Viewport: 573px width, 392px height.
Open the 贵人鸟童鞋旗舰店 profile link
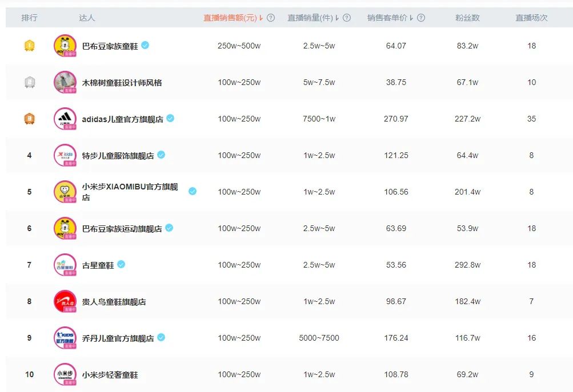[113, 301]
